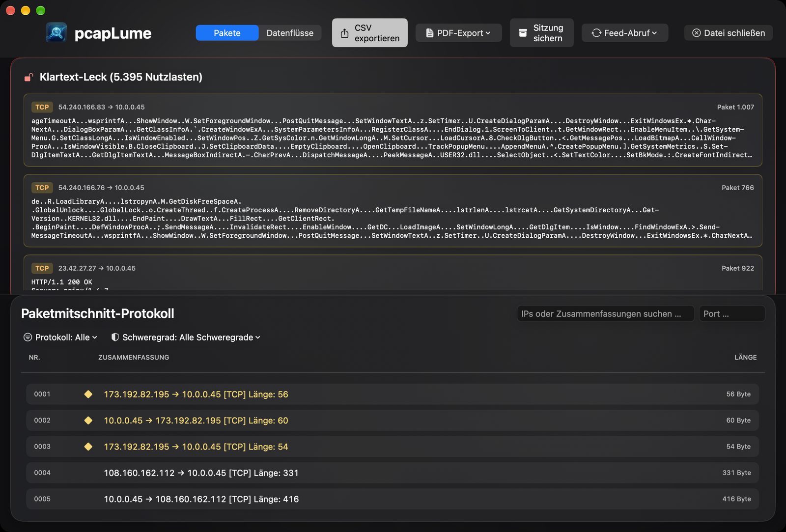Open the Schweregrad: Alle Schweregrade dropdown
This screenshot has height=532, width=786.
tap(186, 337)
